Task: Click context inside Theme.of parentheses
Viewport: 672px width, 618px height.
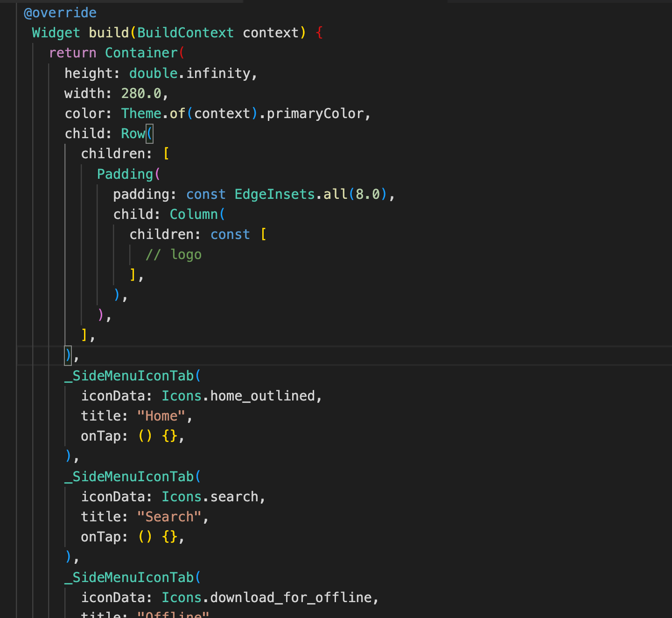Action: point(222,113)
